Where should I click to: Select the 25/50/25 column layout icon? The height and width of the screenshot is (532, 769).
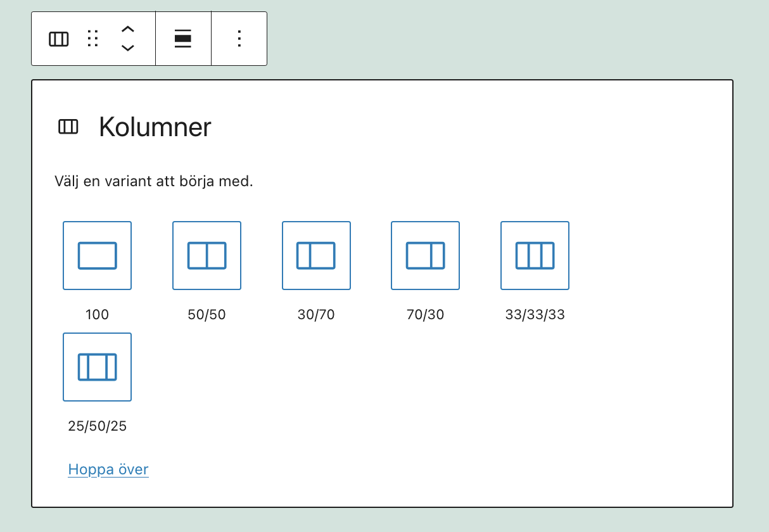(96, 367)
